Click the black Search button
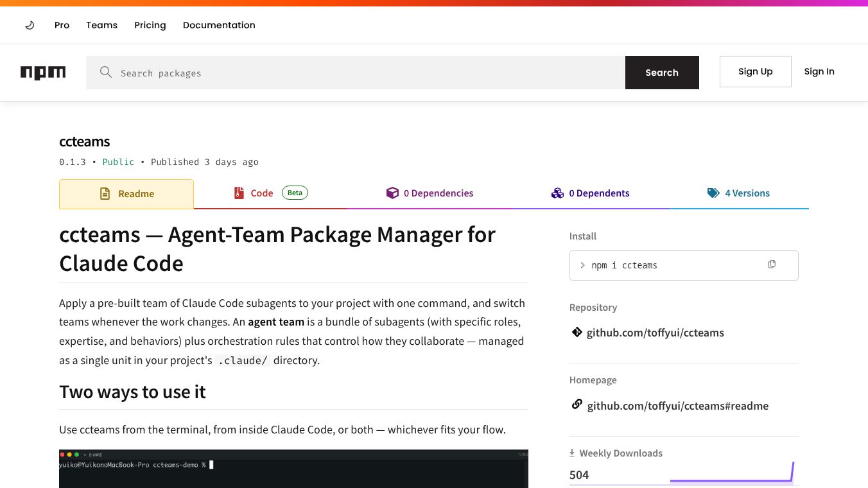Viewport: 868px width, 488px height. point(662,73)
